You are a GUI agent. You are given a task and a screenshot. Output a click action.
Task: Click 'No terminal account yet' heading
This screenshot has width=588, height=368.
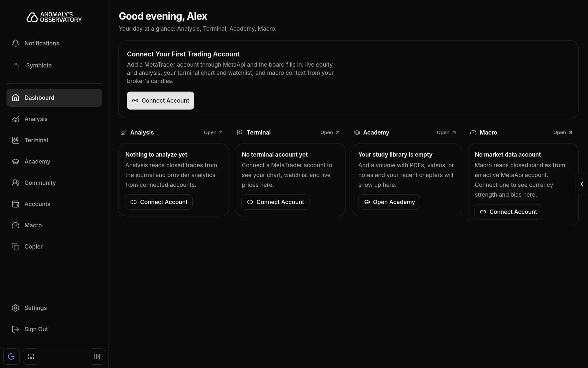pos(275,155)
